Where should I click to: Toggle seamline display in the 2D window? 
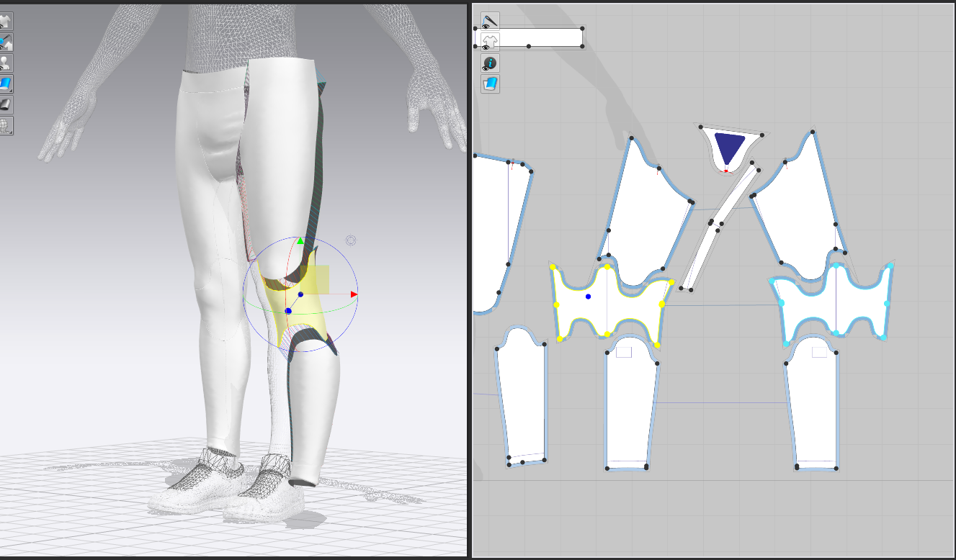tap(490, 22)
